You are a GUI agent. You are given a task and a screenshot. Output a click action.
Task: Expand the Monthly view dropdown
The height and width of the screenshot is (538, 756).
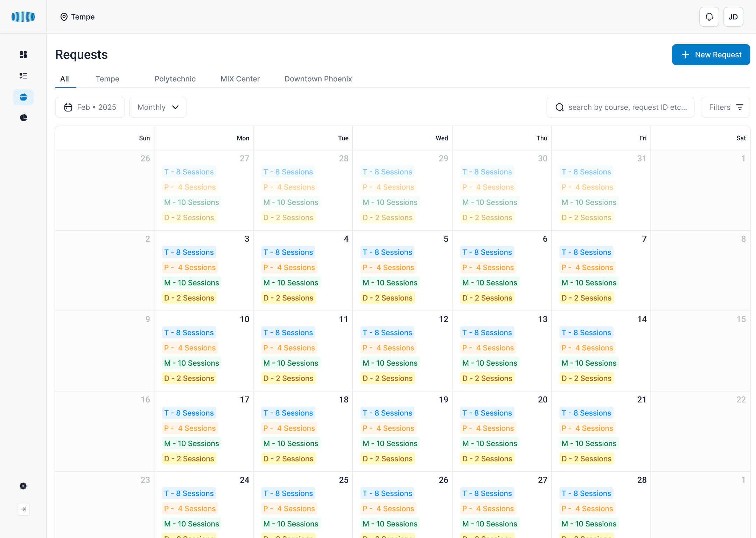[x=157, y=107]
